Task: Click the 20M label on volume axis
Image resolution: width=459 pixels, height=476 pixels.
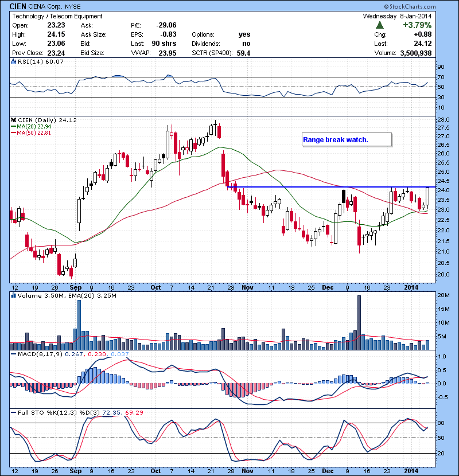Action: 444,295
